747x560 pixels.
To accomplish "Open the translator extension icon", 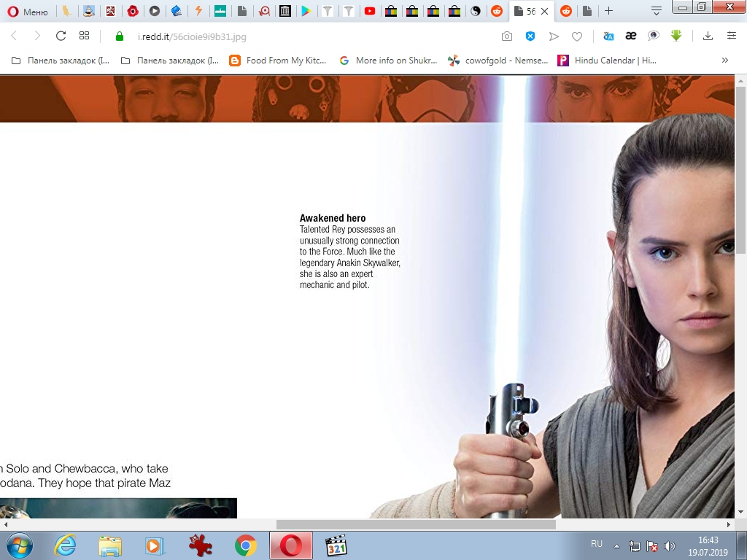I will pos(608,36).
